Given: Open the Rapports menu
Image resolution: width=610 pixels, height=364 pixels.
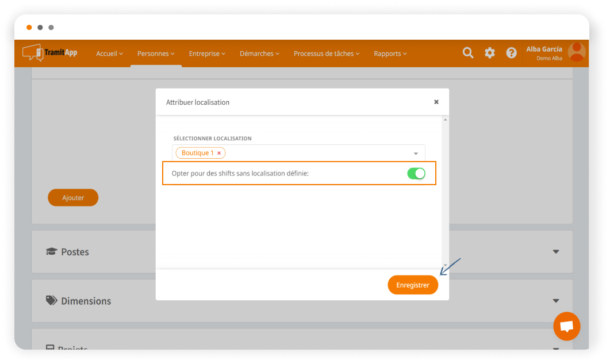Looking at the screenshot, I should point(390,53).
